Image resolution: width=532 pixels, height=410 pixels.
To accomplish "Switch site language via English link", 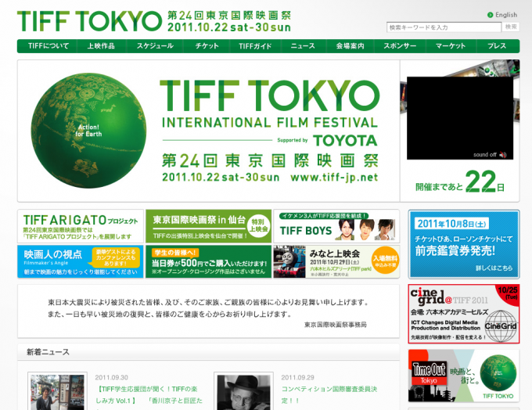I will pyautogui.click(x=506, y=15).
